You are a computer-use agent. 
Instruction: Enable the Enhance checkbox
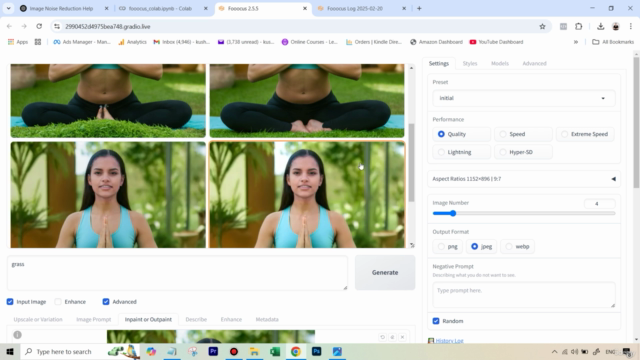pyautogui.click(x=58, y=302)
